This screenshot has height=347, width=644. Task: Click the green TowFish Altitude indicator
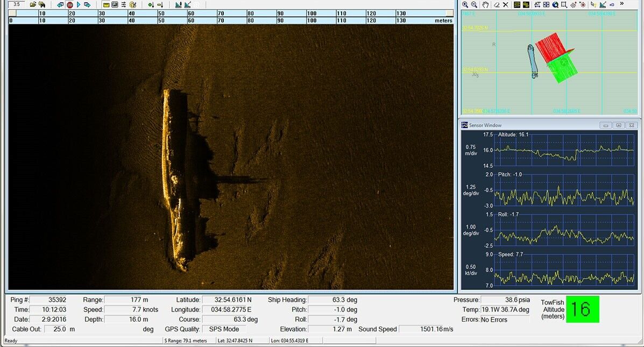coord(582,309)
